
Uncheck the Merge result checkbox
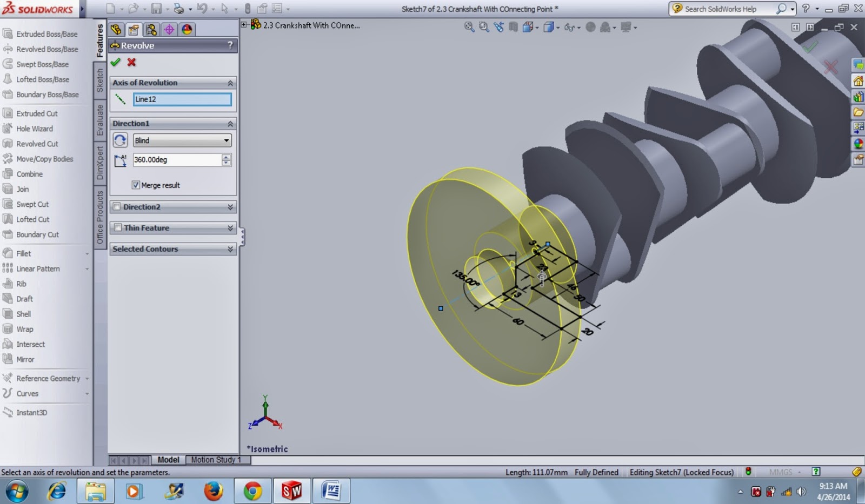136,185
